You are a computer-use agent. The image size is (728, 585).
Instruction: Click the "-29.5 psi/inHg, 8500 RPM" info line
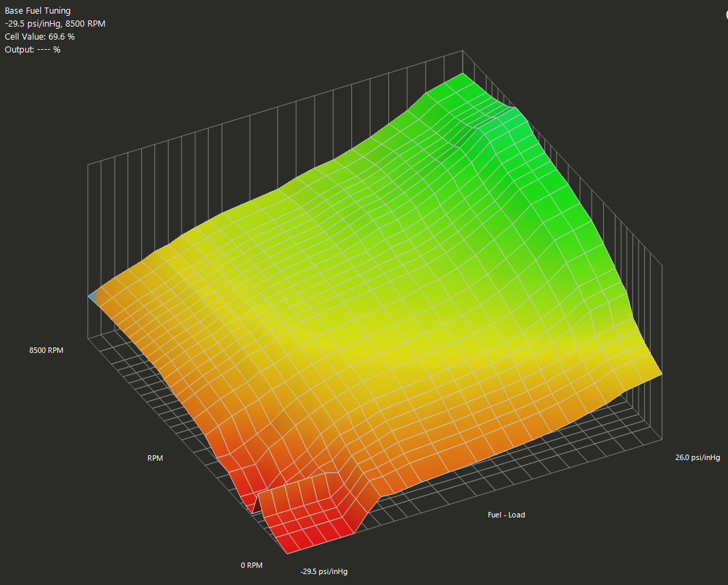pyautogui.click(x=55, y=24)
